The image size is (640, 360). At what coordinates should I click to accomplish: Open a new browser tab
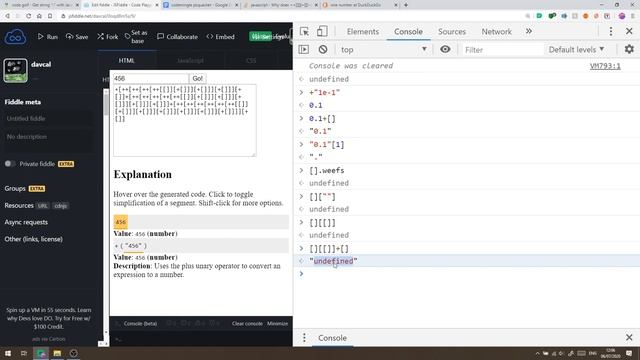(406, 5)
